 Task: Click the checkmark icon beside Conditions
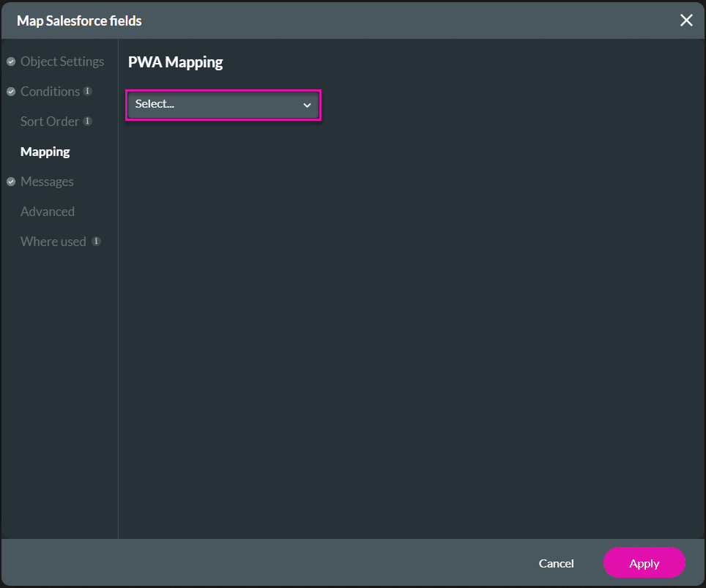coord(10,92)
